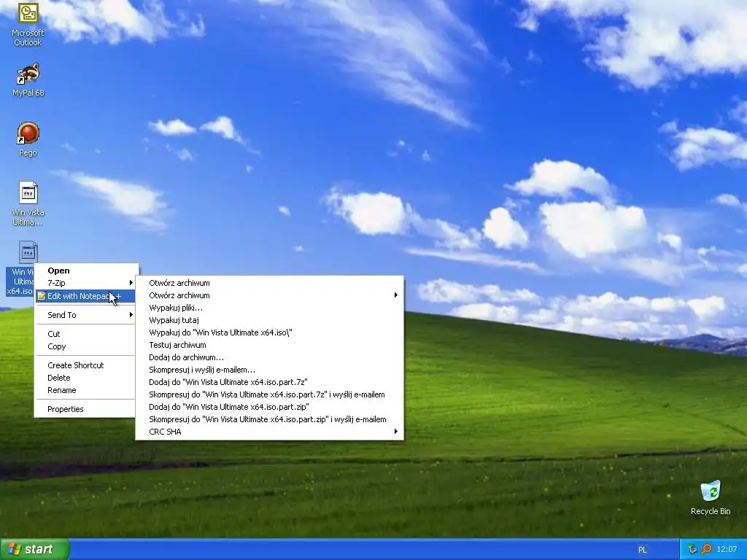
Task: Choose Testuj archiwum
Action: [270, 345]
